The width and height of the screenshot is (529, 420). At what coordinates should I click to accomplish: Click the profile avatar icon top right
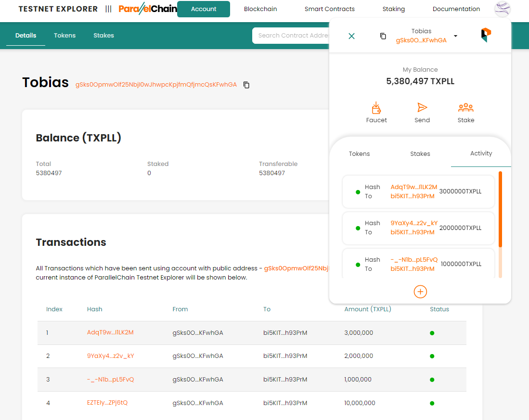click(x=503, y=9)
